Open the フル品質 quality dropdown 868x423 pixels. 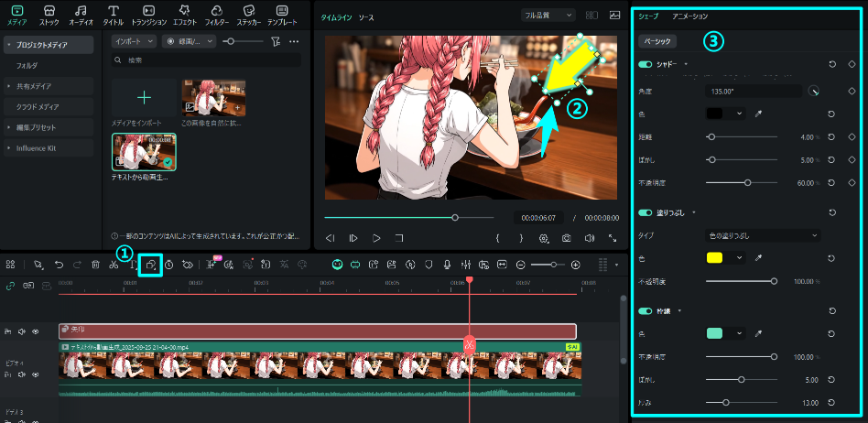[547, 16]
